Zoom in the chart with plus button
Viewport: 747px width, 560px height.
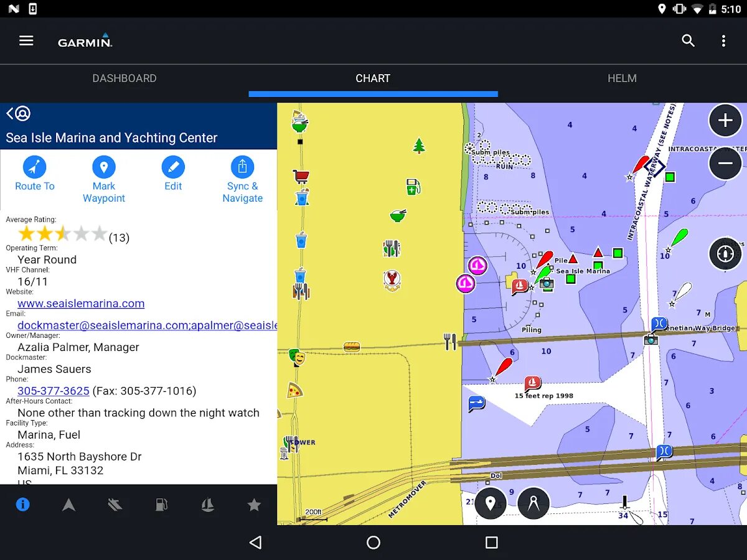coord(725,120)
